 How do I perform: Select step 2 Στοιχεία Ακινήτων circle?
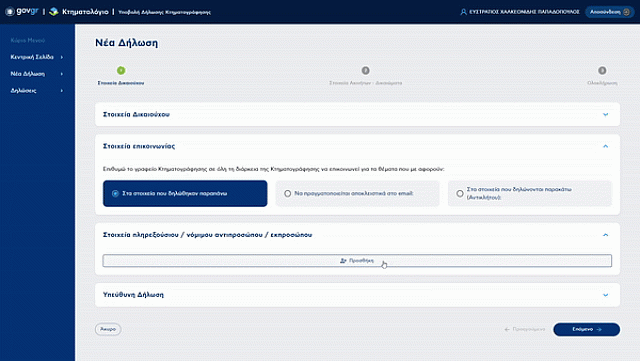(365, 71)
